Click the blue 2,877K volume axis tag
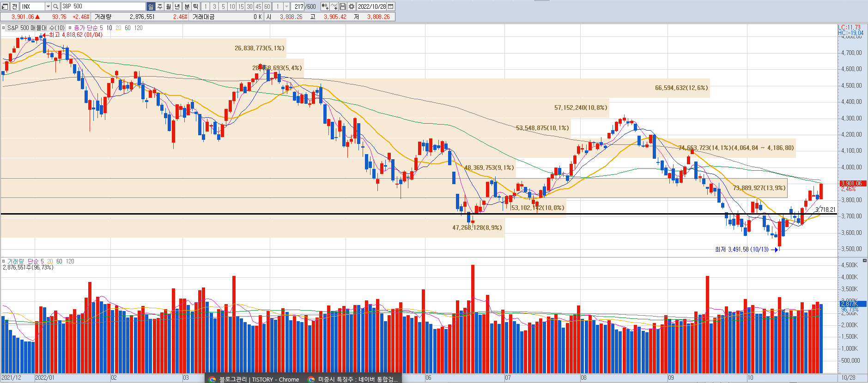This screenshot has height=383, width=868. [x=853, y=304]
